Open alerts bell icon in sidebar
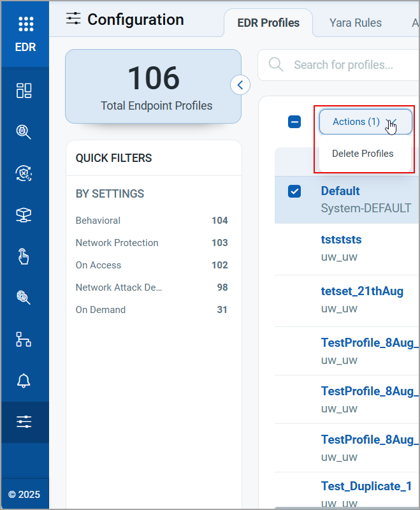420x510 pixels. click(x=24, y=381)
